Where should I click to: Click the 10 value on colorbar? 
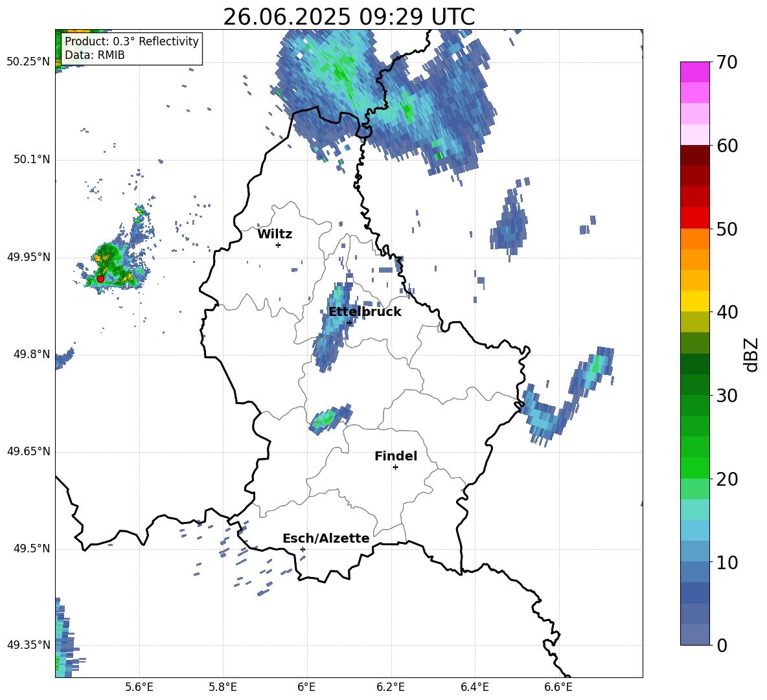tap(727, 562)
